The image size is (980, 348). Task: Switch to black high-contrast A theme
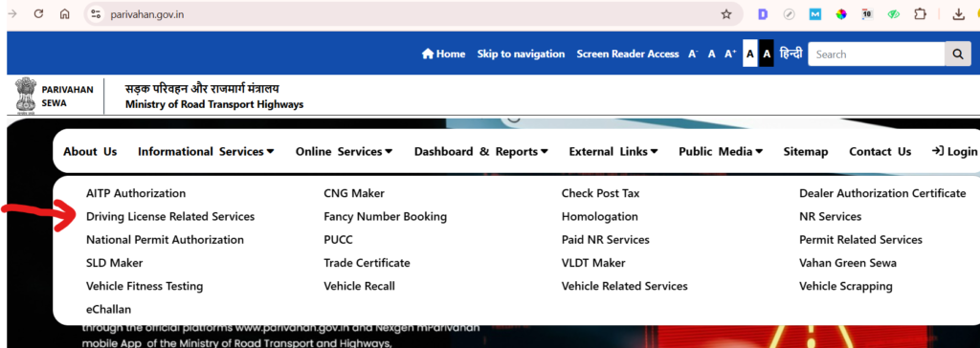(x=767, y=54)
